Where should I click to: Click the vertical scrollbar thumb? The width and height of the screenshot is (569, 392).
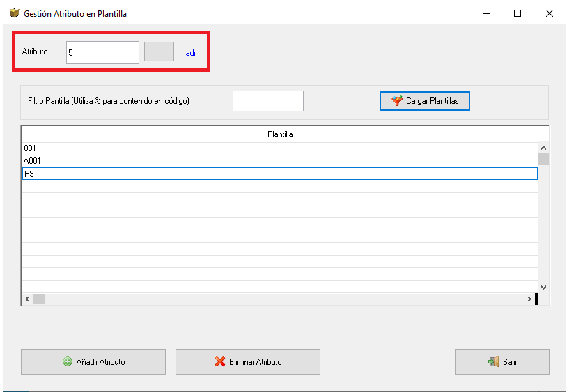tap(543, 159)
